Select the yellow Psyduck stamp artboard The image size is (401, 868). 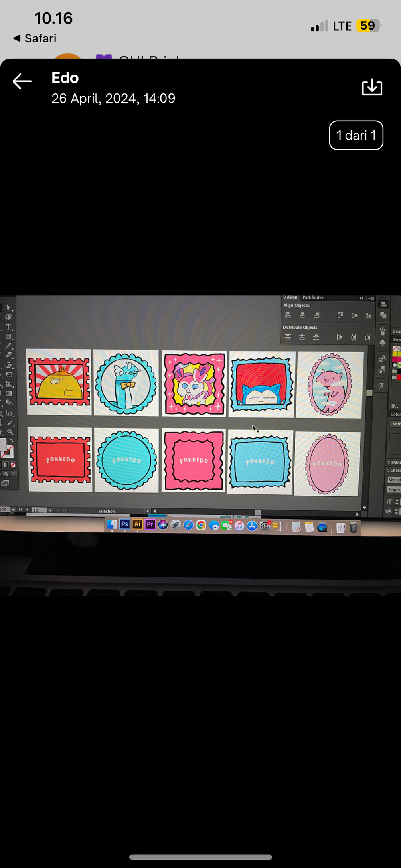point(59,382)
